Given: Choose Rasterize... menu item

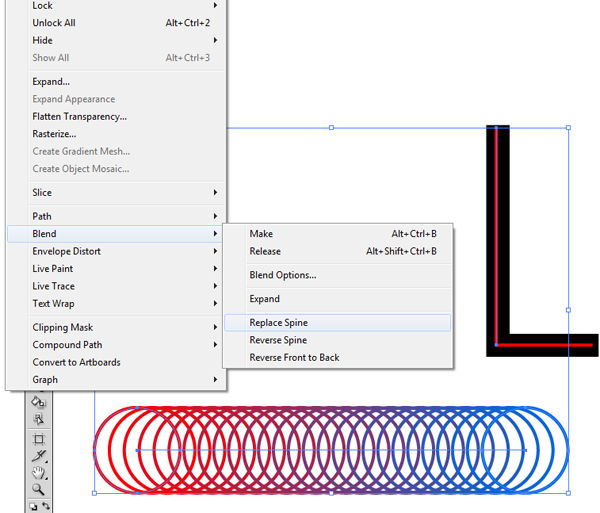Looking at the screenshot, I should pyautogui.click(x=117, y=134).
